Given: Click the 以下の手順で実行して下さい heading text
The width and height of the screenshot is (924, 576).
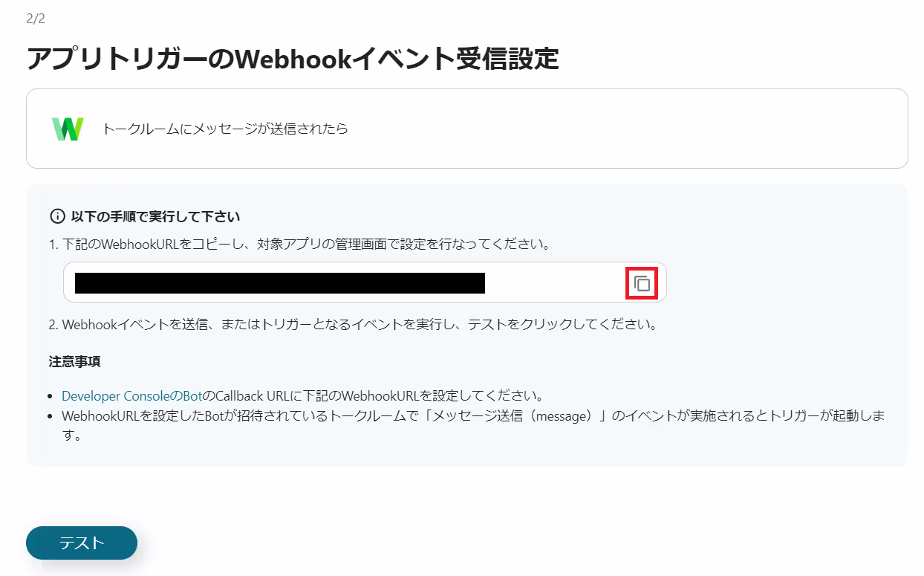Looking at the screenshot, I should pos(155,217).
